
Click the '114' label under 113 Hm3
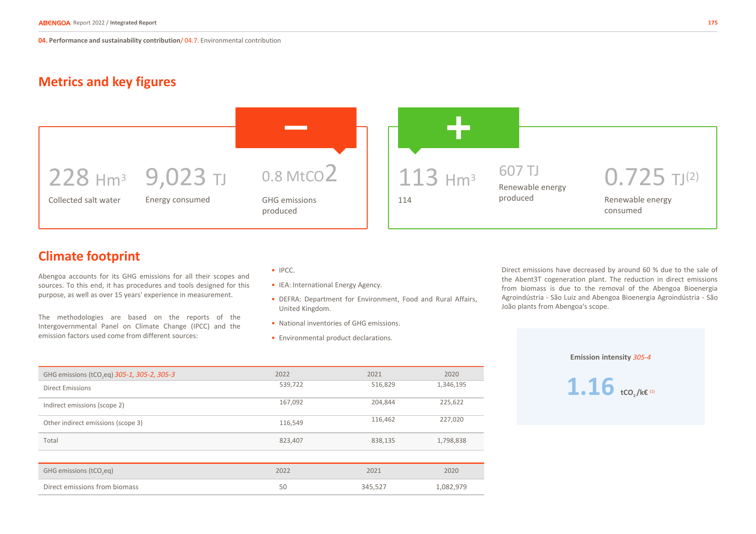(404, 200)
